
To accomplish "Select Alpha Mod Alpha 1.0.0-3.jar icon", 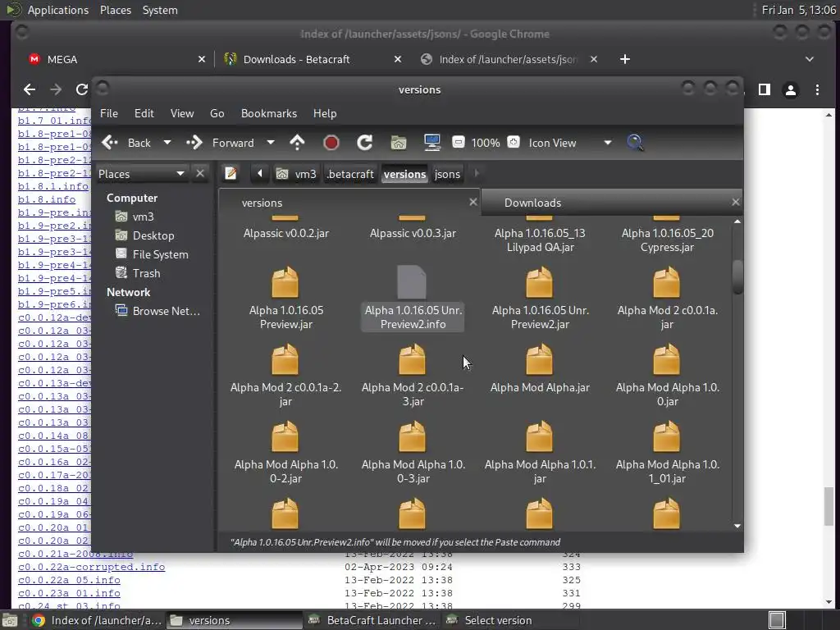I will click(x=412, y=436).
